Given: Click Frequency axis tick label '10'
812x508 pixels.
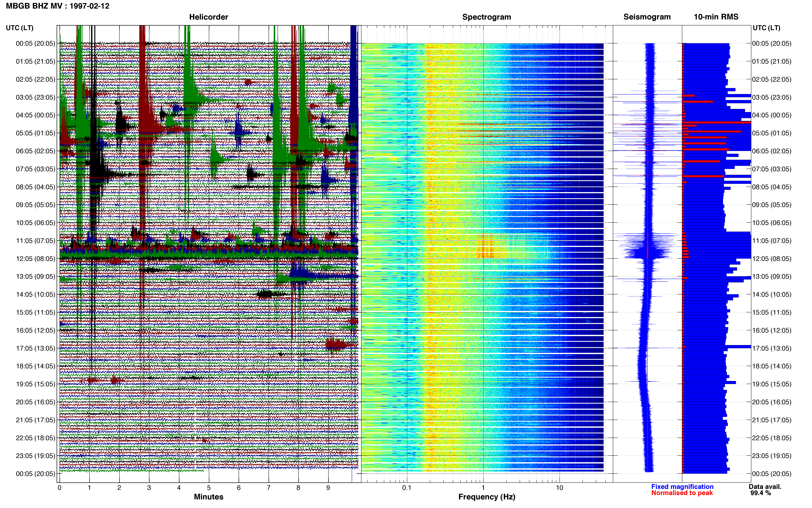Looking at the screenshot, I should [559, 488].
